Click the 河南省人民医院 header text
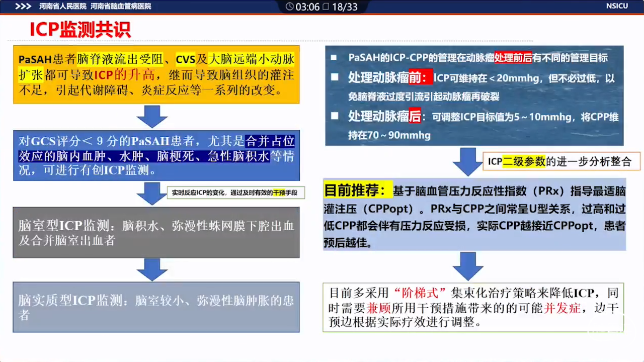 coord(63,7)
